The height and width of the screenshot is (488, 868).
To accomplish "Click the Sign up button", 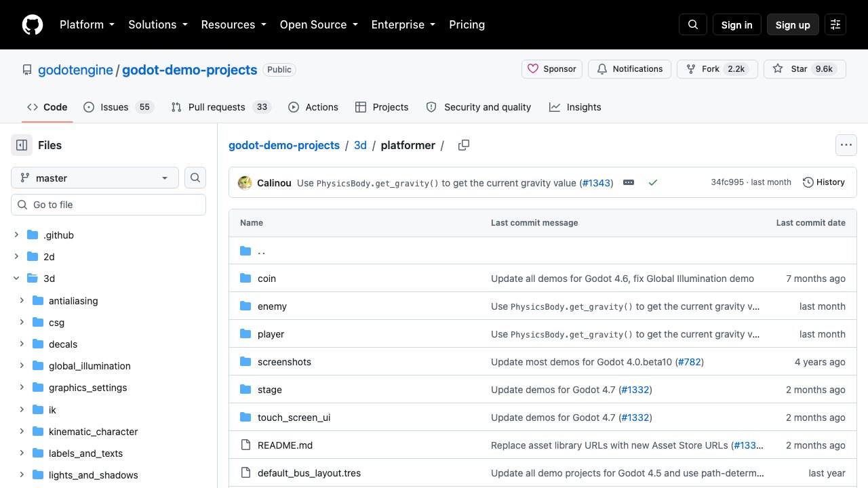I will coord(793,24).
